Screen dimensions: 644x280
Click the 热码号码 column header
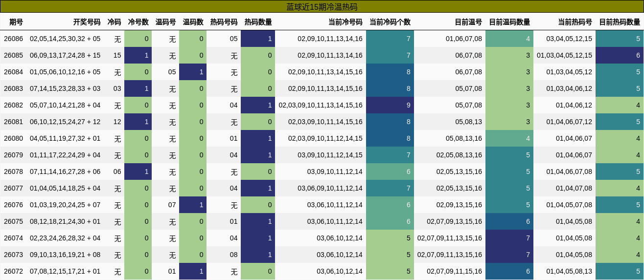tap(224, 22)
